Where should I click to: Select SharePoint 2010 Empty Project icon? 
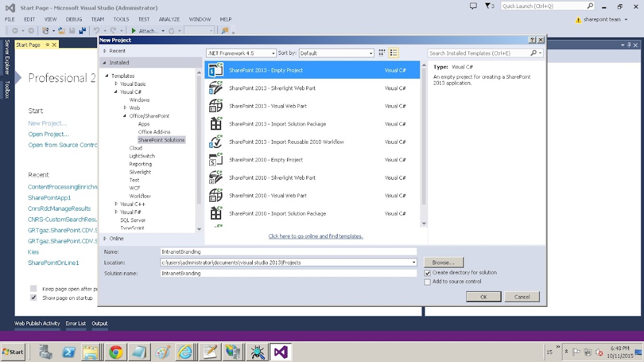[x=216, y=160]
